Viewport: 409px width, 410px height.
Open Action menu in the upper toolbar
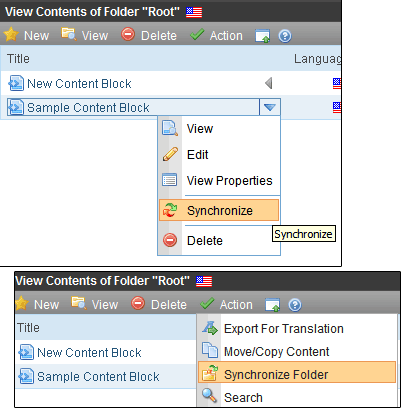click(216, 35)
